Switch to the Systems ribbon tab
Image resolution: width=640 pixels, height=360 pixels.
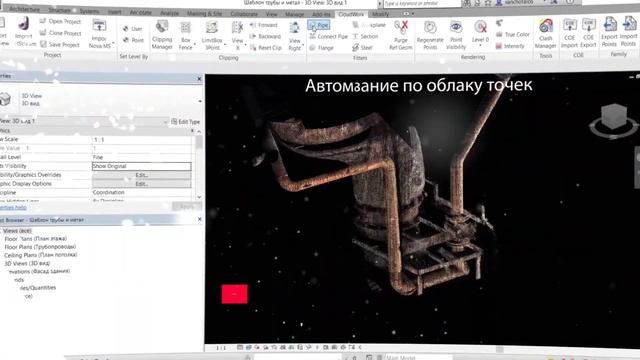(x=89, y=11)
